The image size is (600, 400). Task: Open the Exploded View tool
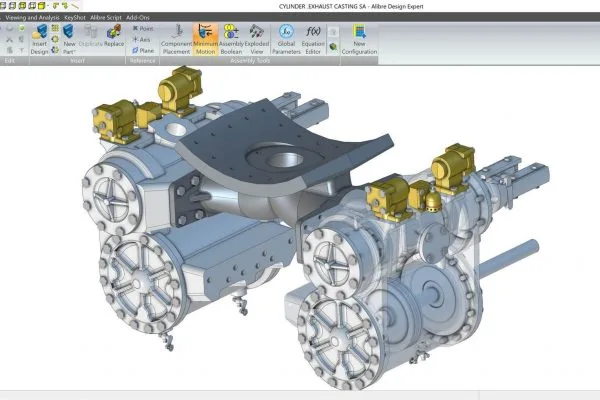(257, 39)
